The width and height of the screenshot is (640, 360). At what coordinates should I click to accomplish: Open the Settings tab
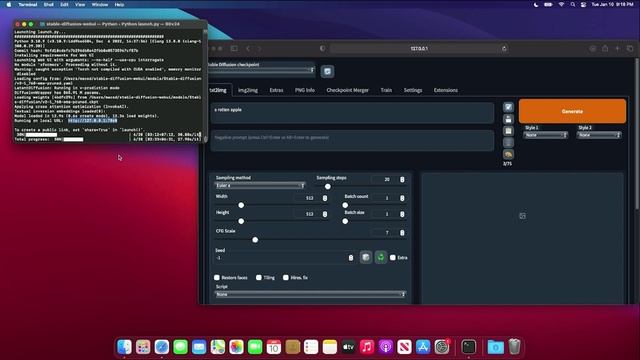point(413,90)
